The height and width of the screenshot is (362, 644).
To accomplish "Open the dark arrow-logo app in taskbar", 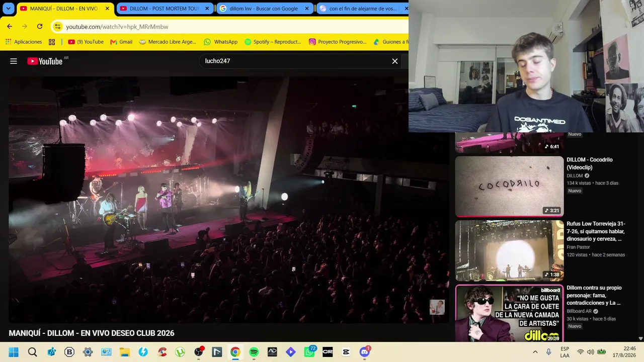I will click(x=217, y=352).
